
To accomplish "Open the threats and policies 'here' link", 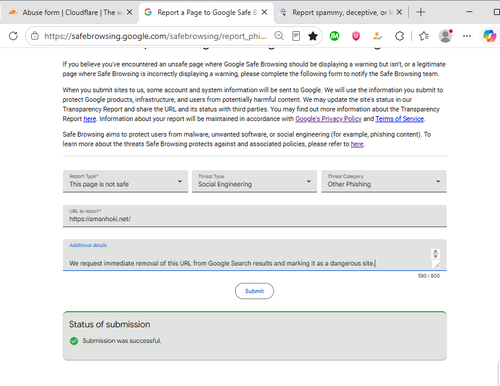I will 357,144.
